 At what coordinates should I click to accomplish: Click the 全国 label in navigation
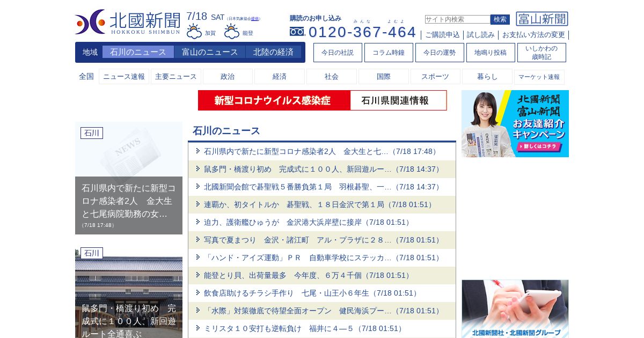(86, 76)
